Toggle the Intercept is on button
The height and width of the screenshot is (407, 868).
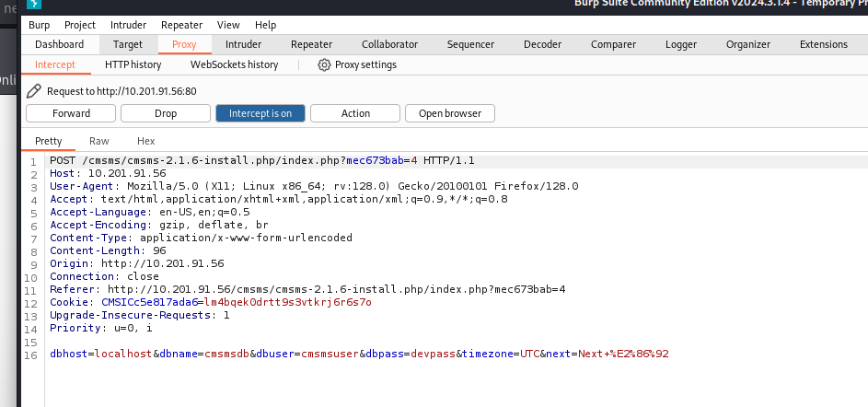click(x=260, y=113)
